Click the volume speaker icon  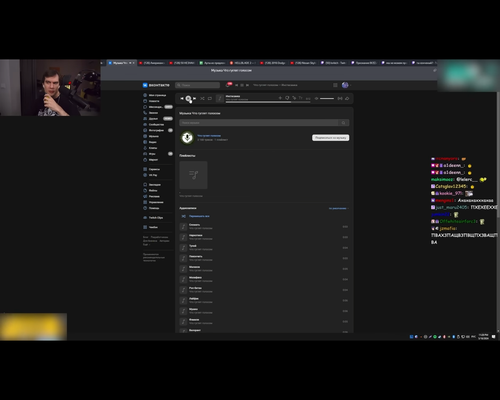pos(316,98)
